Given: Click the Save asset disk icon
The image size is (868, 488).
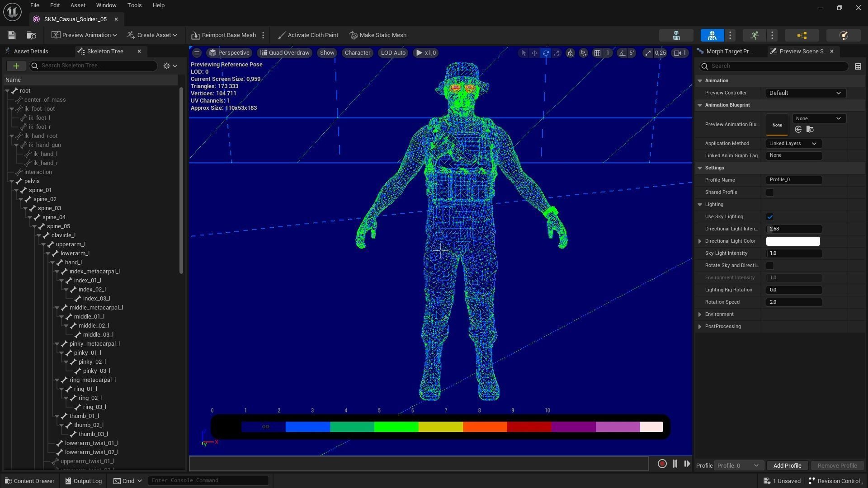Looking at the screenshot, I should 12,35.
